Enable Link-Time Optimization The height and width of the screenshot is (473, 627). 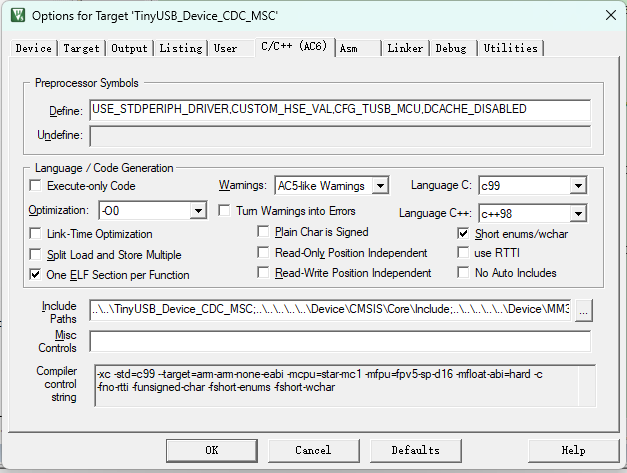(x=37, y=233)
